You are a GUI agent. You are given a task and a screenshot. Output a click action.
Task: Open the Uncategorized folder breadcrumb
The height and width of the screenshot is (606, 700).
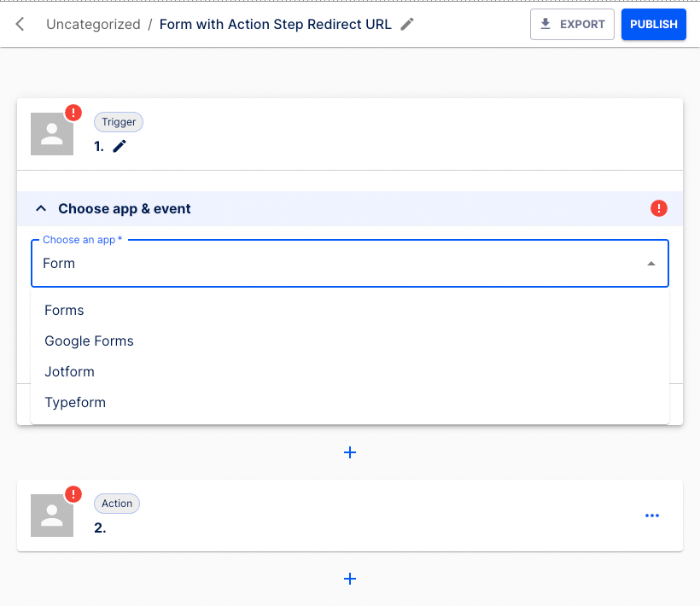[x=93, y=24]
